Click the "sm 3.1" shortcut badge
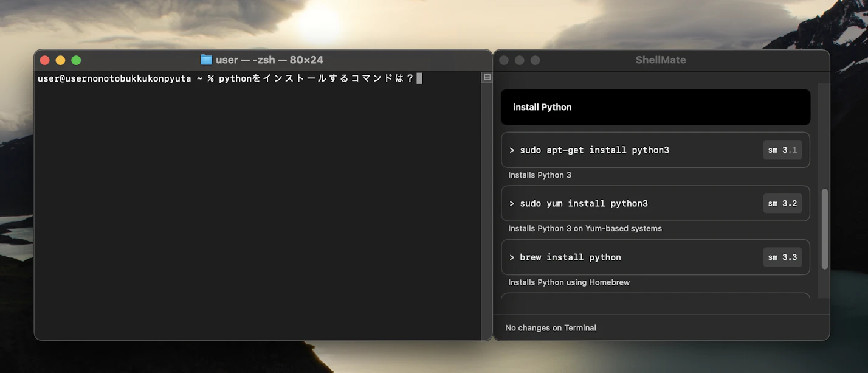This screenshot has height=373, width=868. pos(782,150)
